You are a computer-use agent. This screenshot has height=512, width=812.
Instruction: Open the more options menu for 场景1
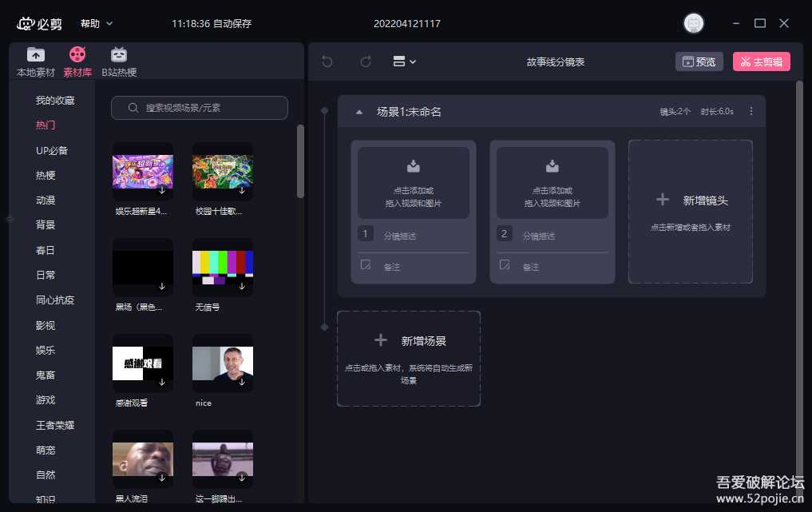coord(751,112)
